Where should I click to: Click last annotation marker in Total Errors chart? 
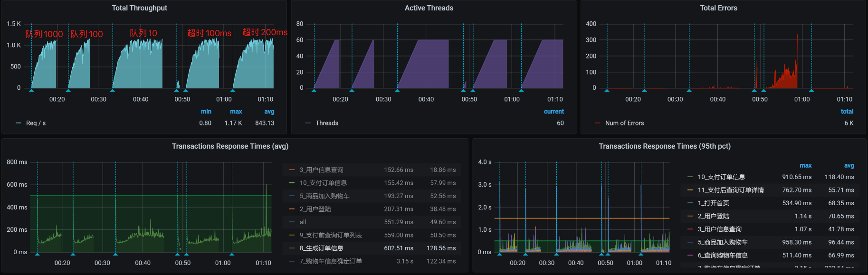811,90
